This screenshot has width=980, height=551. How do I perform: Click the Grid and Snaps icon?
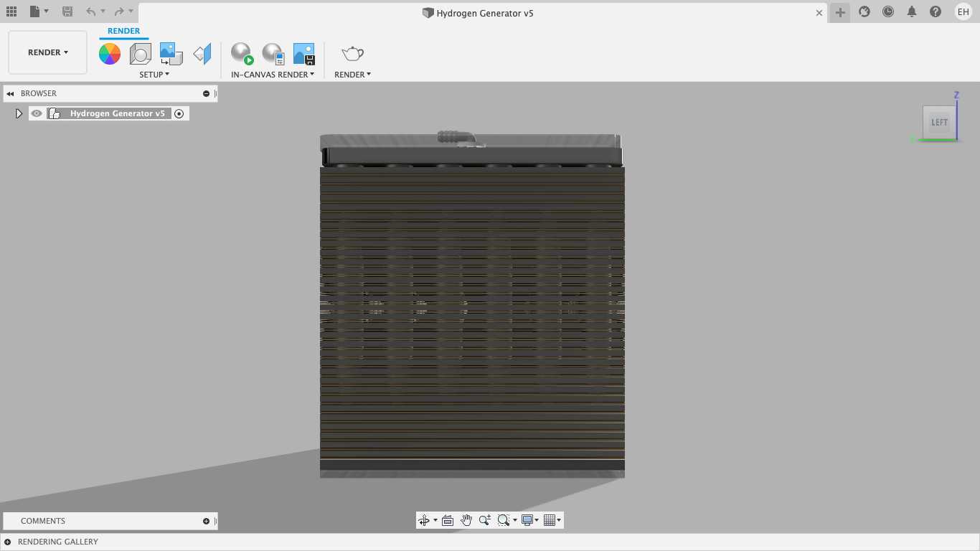tap(550, 520)
